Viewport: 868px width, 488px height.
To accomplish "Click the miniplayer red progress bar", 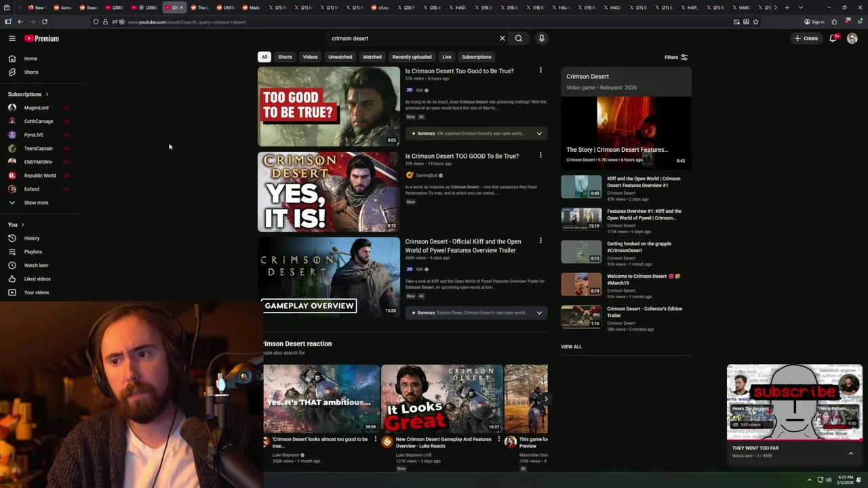I will [795, 441].
